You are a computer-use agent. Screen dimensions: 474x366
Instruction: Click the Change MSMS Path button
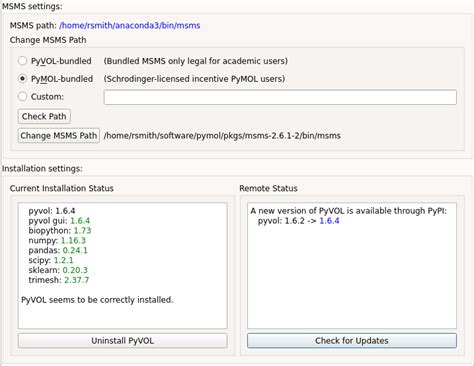point(59,136)
